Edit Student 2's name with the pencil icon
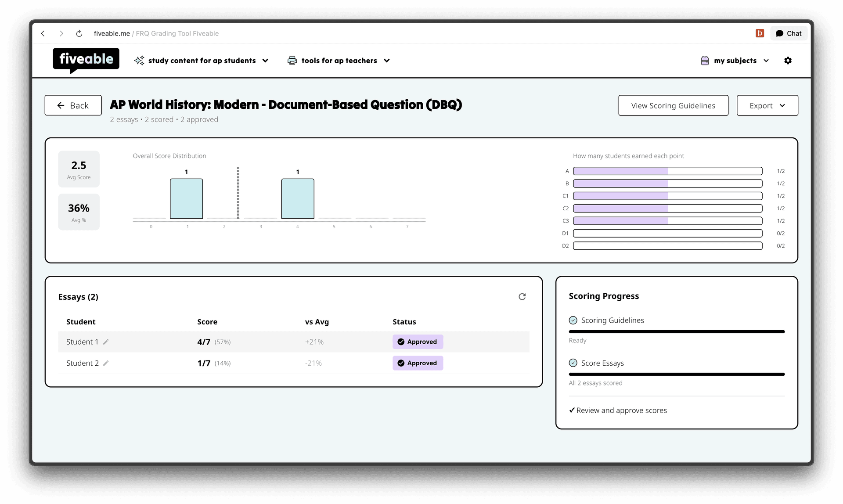This screenshot has width=843, height=504. [x=106, y=363]
